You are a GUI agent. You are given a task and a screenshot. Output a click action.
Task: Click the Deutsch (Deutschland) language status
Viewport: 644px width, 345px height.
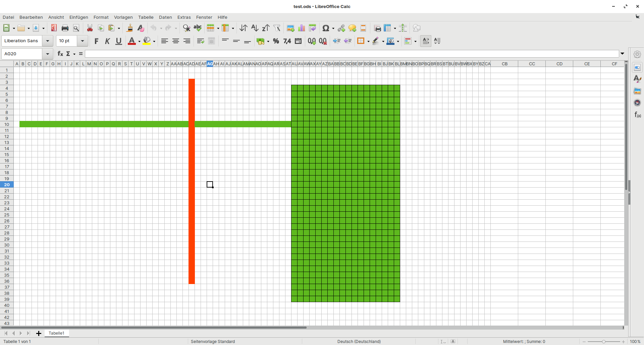359,342
